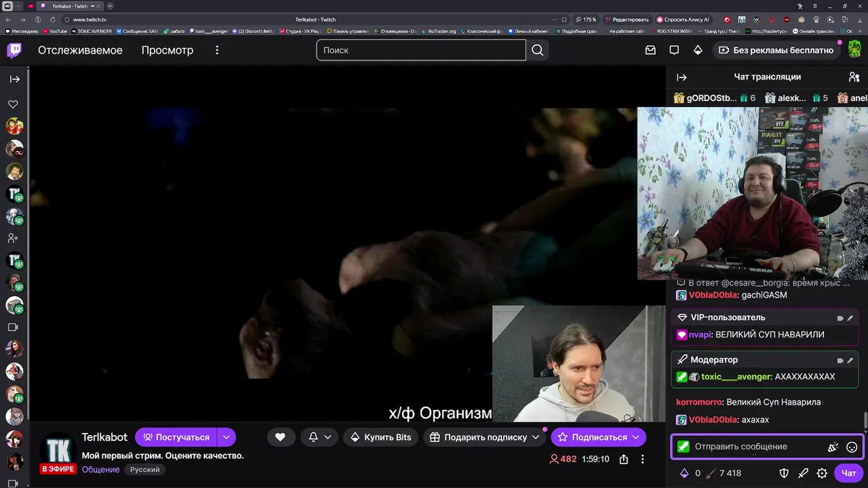
Task: Open the notifications inbox icon
Action: click(x=650, y=50)
